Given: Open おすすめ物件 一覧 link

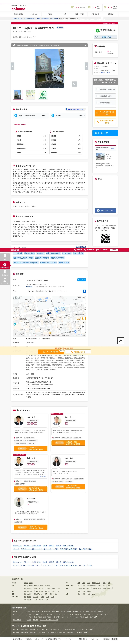Looking at the screenshot, I should (113, 149).
